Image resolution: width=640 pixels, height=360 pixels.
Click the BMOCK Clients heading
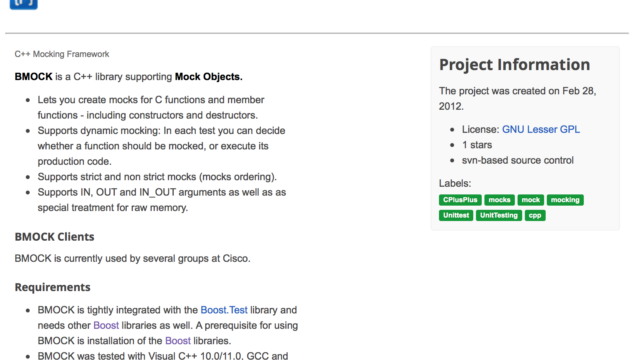(54, 237)
